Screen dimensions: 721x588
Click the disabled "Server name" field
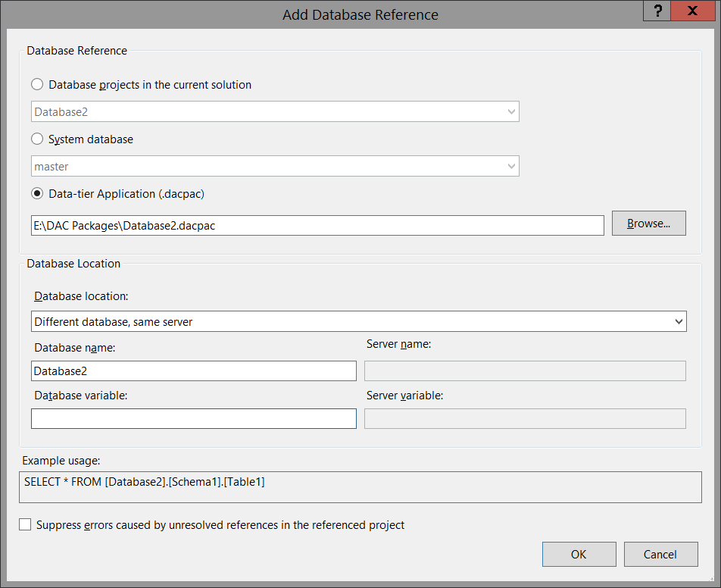pos(525,371)
